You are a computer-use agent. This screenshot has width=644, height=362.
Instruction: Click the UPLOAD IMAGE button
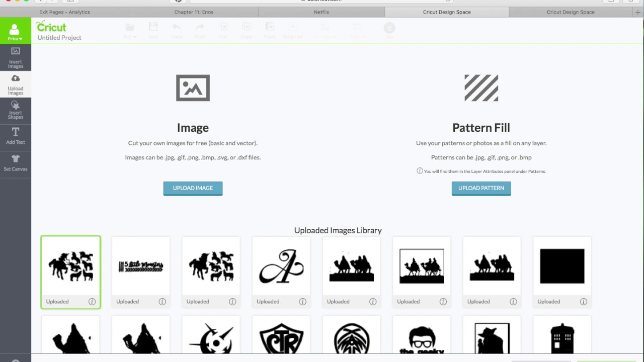193,188
